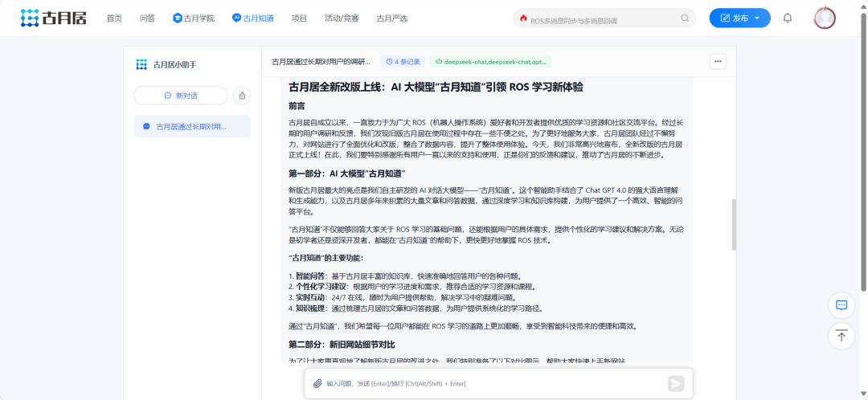Open the three-dot more options menu

[x=718, y=61]
